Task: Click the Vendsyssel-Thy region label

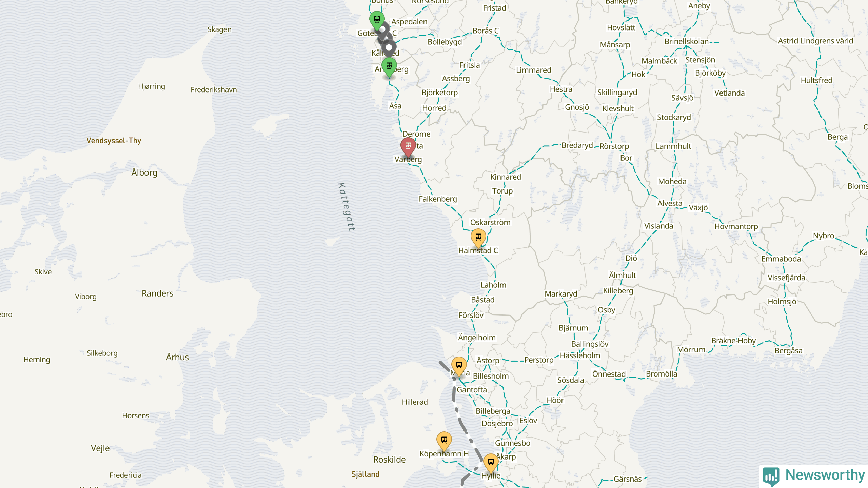Action: click(x=114, y=141)
